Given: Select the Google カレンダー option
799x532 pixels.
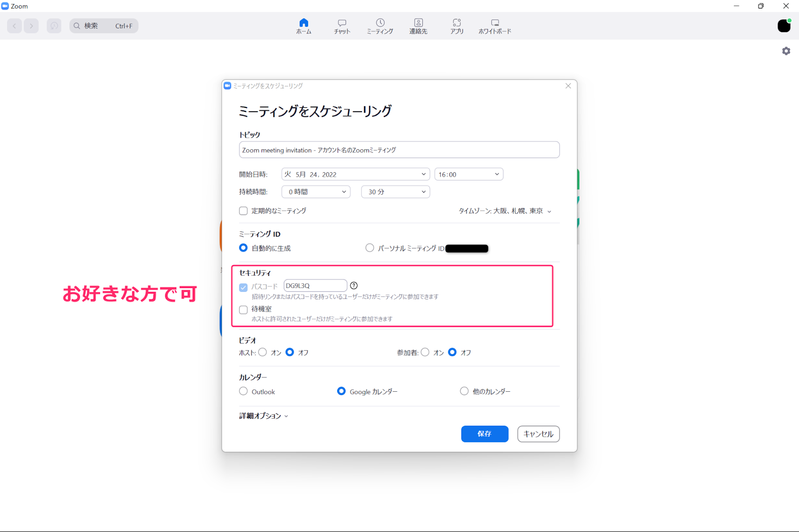Looking at the screenshot, I should coord(341,391).
